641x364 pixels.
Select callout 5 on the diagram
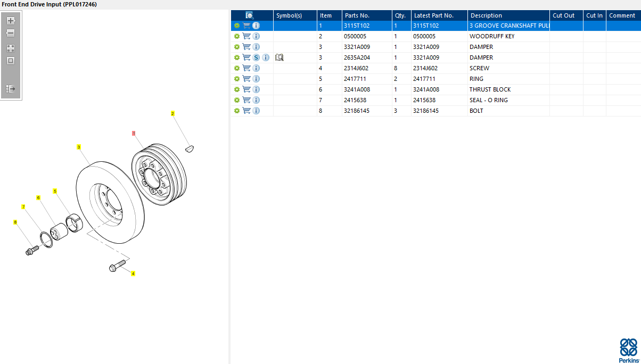point(55,191)
